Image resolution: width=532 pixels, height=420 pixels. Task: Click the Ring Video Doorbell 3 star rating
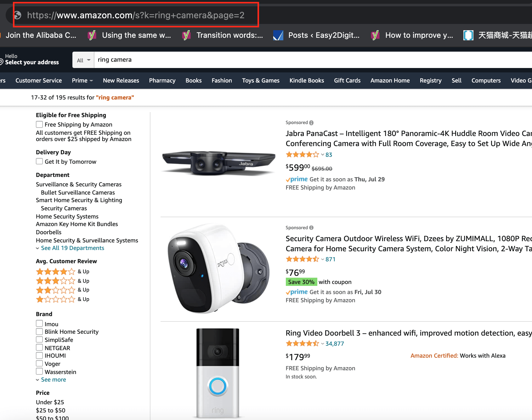click(303, 343)
